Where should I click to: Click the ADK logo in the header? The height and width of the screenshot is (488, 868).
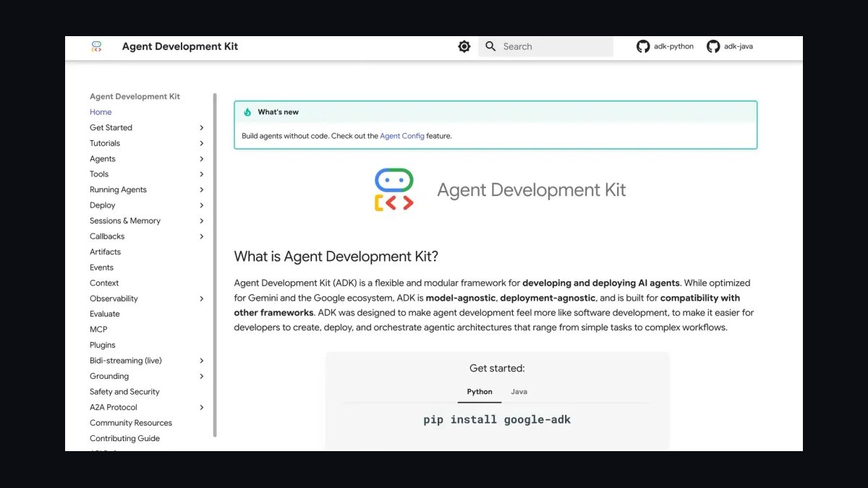pos(96,46)
